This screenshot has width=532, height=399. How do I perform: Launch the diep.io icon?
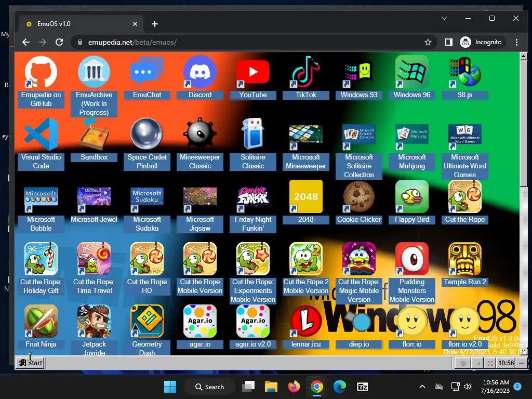point(358,321)
